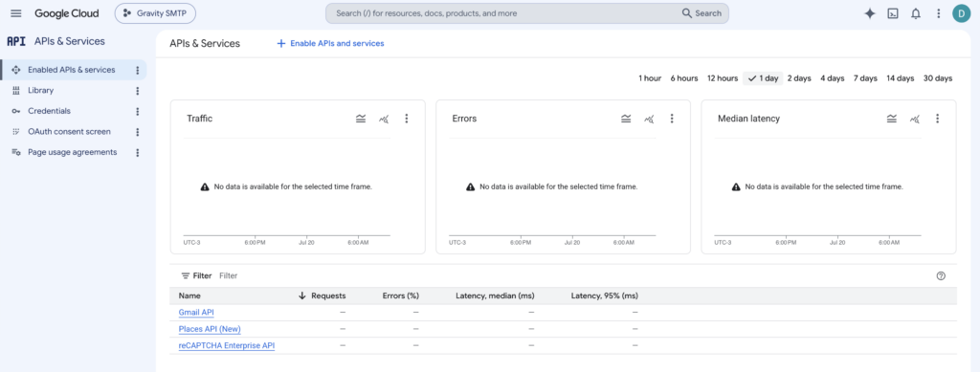Toggle legend on the Median latency chart
The width and height of the screenshot is (980, 372).
click(892, 119)
